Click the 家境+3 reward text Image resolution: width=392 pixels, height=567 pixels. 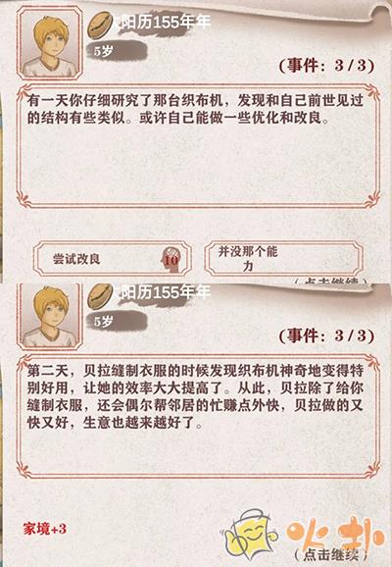coord(45,529)
